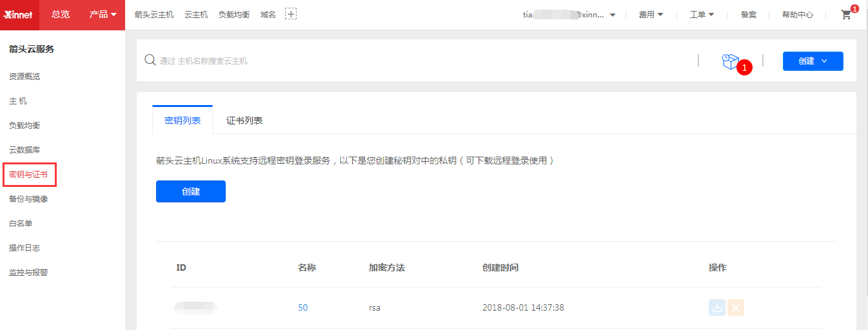Image resolution: width=868 pixels, height=330 pixels.
Task: Select the 密钥列表 tab
Action: [182, 121]
